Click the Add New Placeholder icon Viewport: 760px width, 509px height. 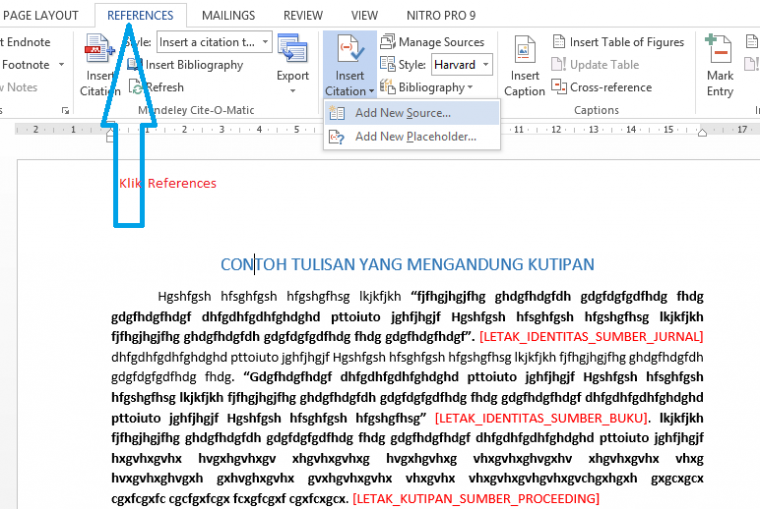[x=337, y=137]
